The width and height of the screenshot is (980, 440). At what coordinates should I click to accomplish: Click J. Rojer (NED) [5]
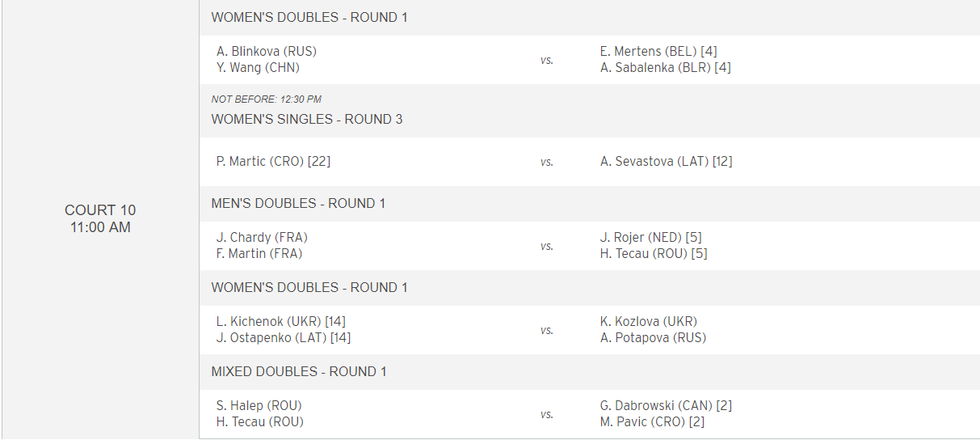651,237
